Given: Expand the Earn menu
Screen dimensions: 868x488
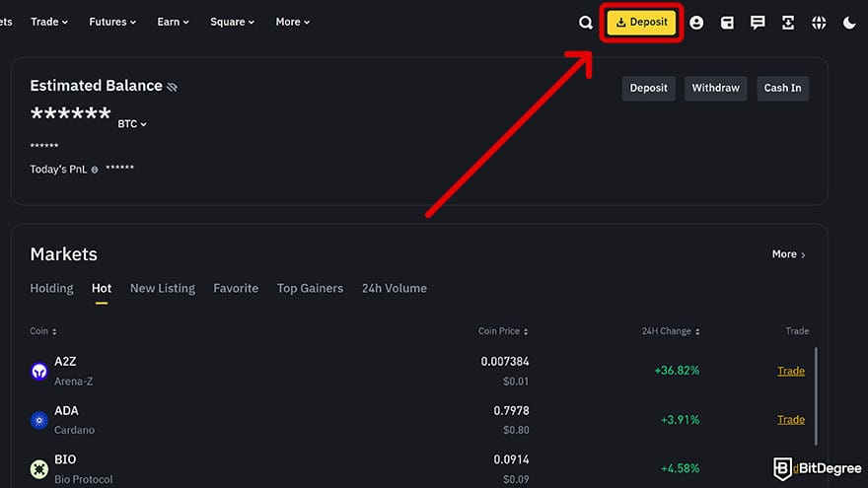Looking at the screenshot, I should [173, 22].
